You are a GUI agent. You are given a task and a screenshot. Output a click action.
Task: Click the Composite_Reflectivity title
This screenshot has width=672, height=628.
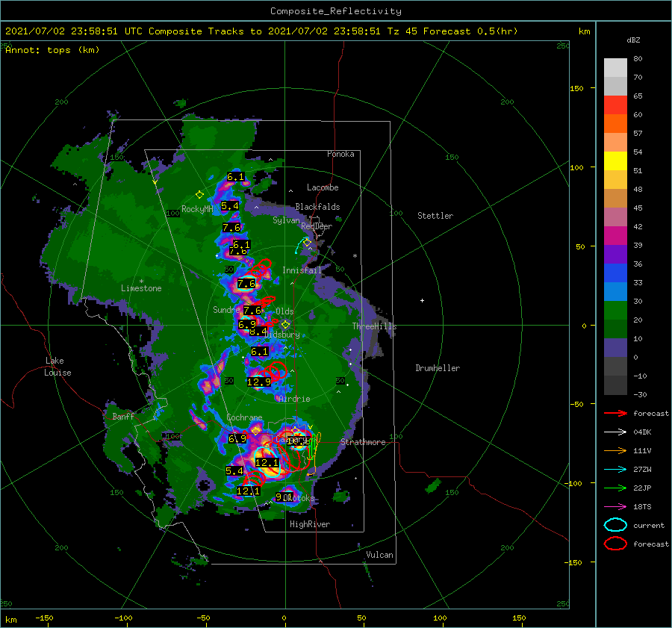[x=335, y=11]
